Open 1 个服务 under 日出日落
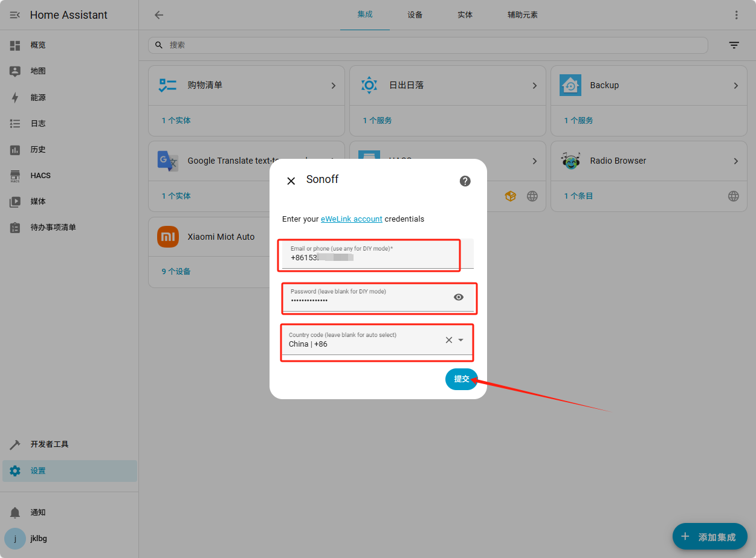 377,121
